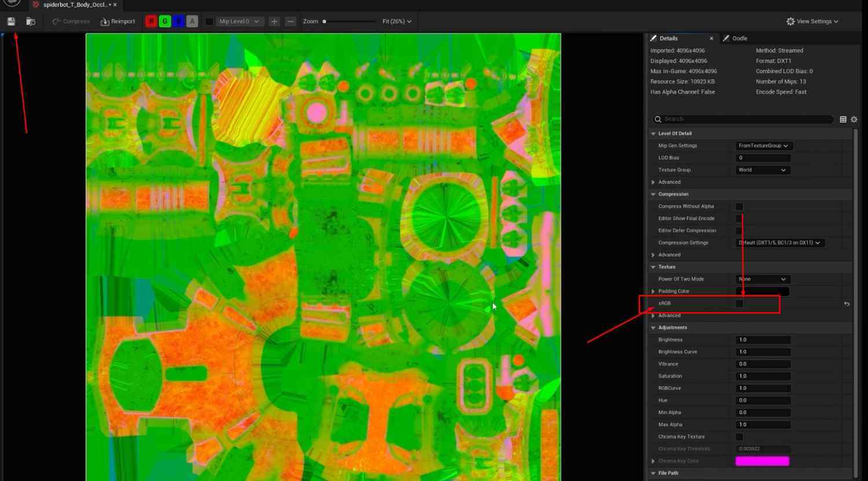Viewport: 868px width, 481px height.
Task: Toggle Editor Show Final Encode checkbox
Action: [740, 219]
